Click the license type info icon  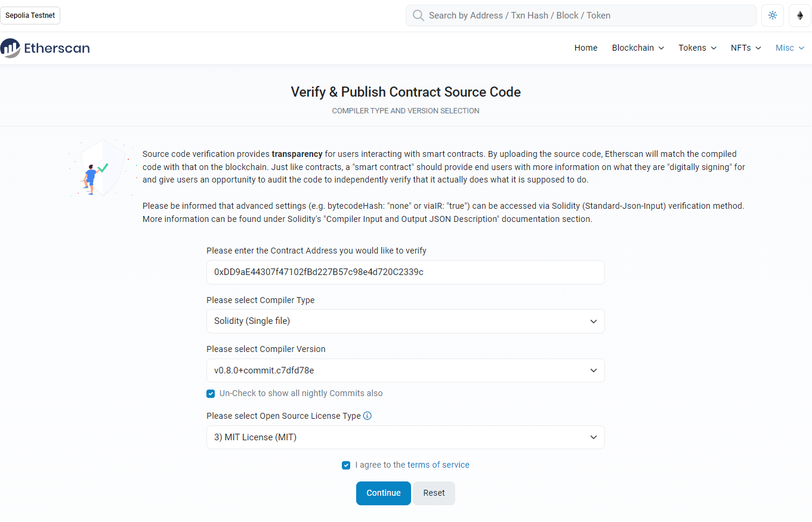pyautogui.click(x=368, y=416)
